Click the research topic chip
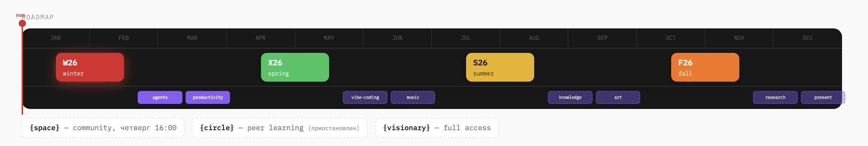This screenshot has height=146, width=868. click(775, 97)
